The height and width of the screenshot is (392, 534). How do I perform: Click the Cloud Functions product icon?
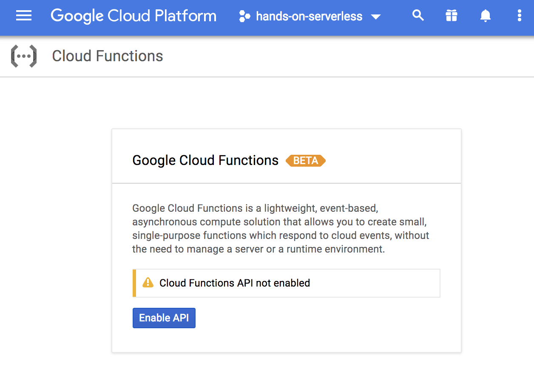pyautogui.click(x=24, y=56)
